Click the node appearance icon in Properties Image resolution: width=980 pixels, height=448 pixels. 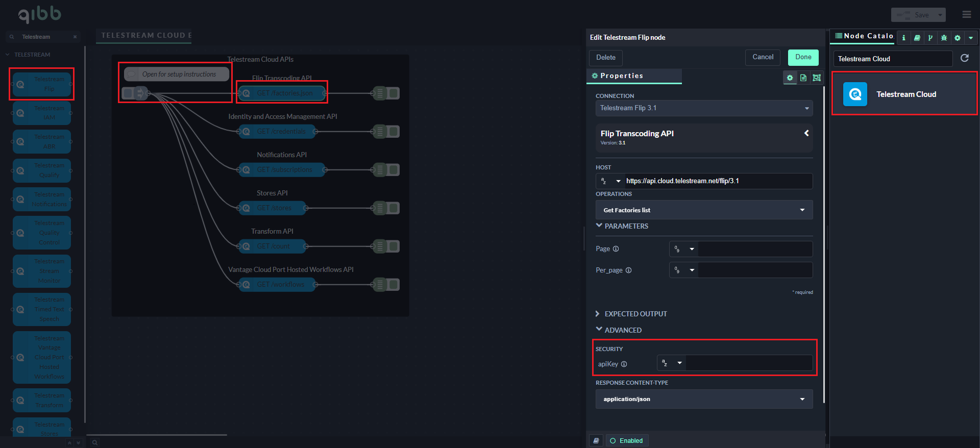coord(817,78)
